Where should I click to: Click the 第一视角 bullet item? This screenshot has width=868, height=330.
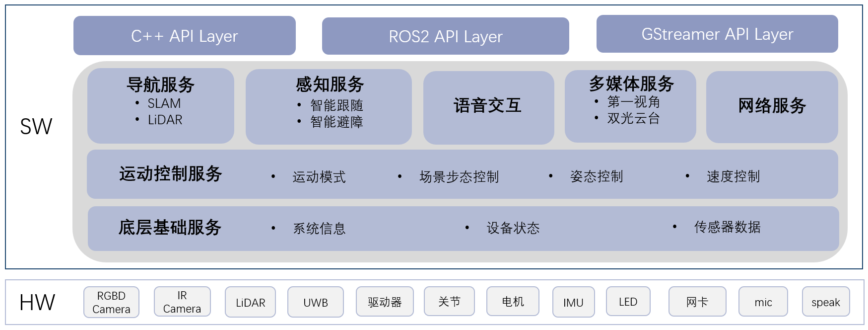634,102
